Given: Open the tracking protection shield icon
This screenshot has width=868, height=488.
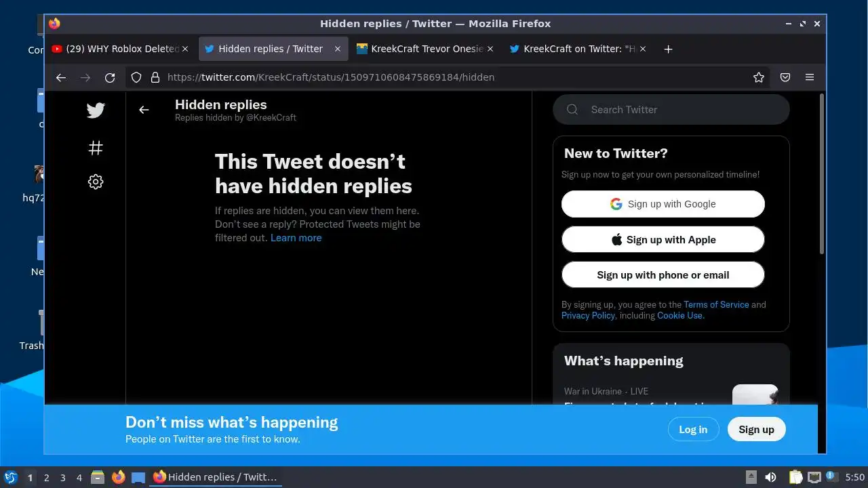Looking at the screenshot, I should [x=136, y=77].
